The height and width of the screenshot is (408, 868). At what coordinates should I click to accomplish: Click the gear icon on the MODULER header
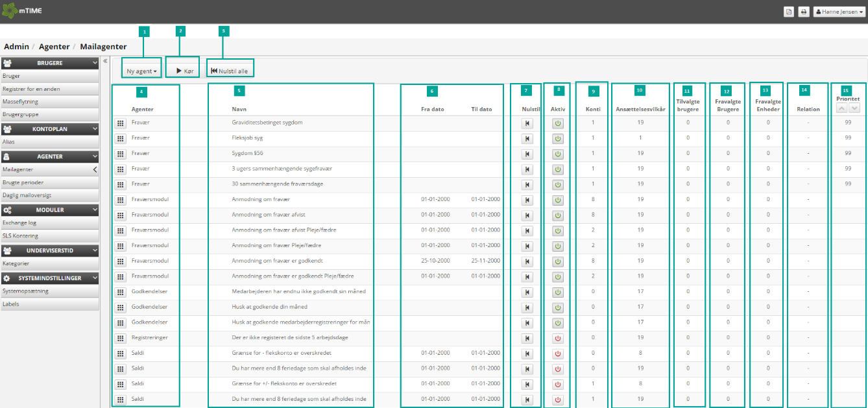8,210
